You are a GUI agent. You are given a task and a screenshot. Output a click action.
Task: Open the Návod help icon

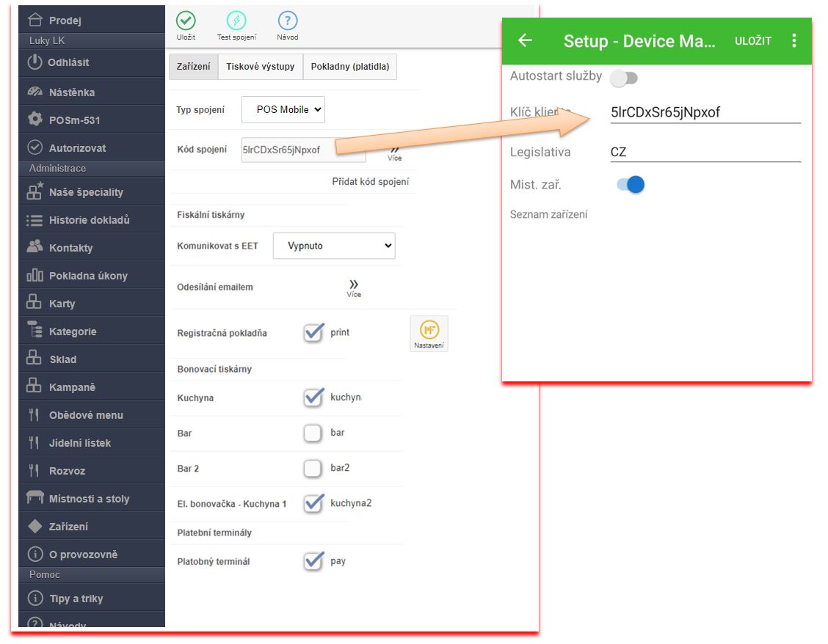tap(287, 21)
